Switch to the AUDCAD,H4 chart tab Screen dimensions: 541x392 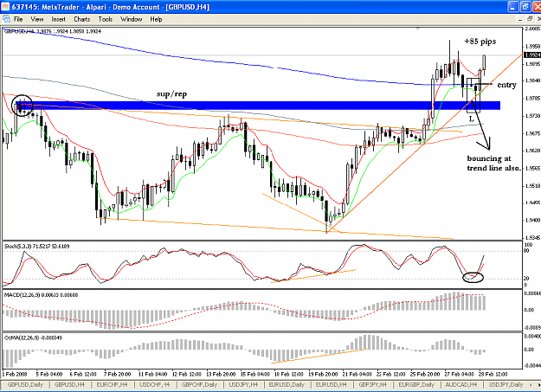pos(461,384)
